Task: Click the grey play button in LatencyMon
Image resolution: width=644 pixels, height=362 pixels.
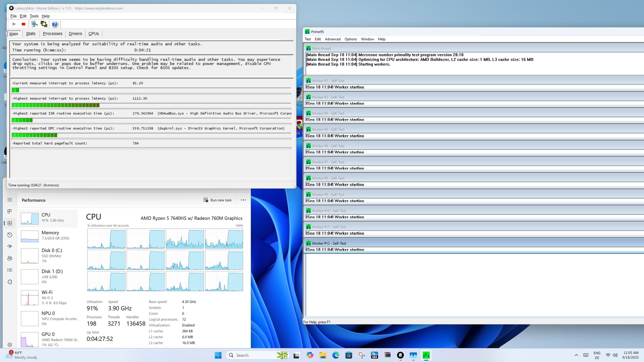Action: tap(14, 24)
